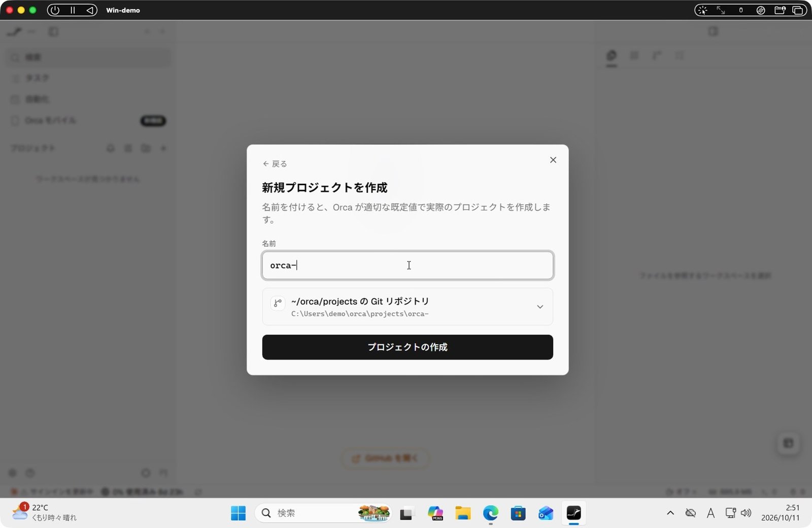Expand the Git リポジトリ location dropdown chevron

coord(540,307)
